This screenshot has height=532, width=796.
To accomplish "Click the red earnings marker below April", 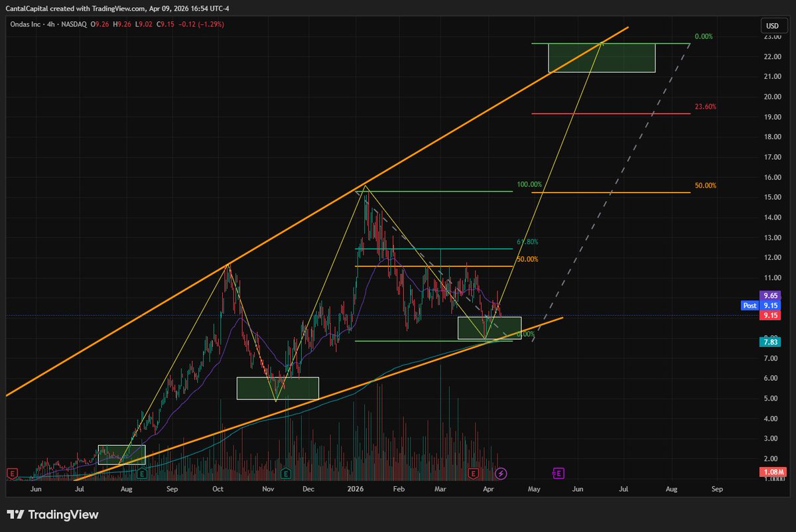I will 473,474.
